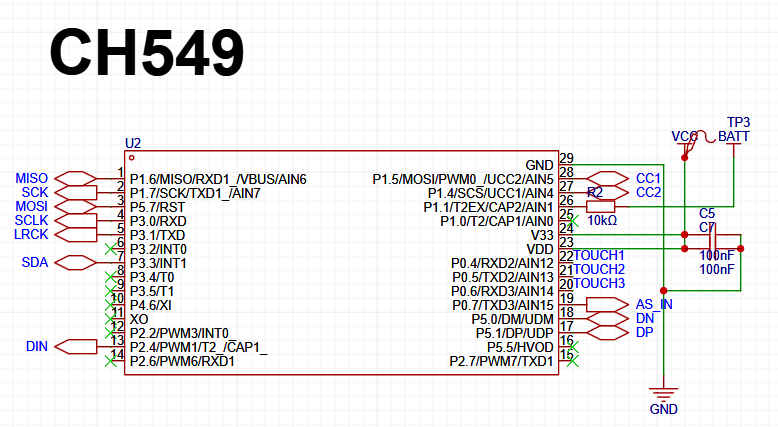The image size is (778, 427).
Task: Select the DIN net port symbol
Action: pyautogui.click(x=75, y=347)
